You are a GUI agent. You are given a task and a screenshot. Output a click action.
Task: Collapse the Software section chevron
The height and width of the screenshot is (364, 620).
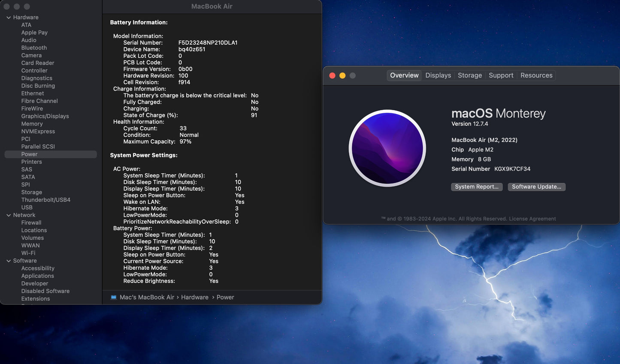click(9, 261)
